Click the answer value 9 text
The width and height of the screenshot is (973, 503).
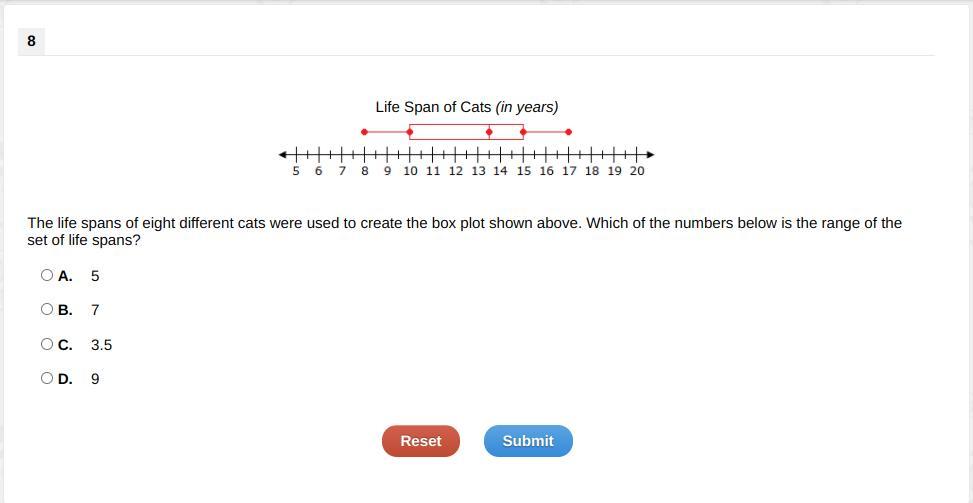pos(95,379)
